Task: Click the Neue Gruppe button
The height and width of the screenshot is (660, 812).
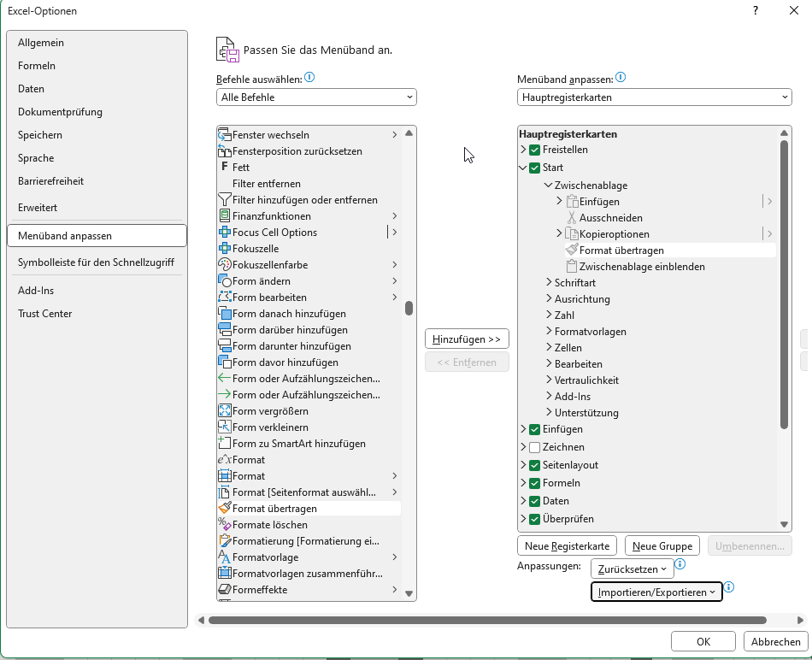Action: [662, 546]
